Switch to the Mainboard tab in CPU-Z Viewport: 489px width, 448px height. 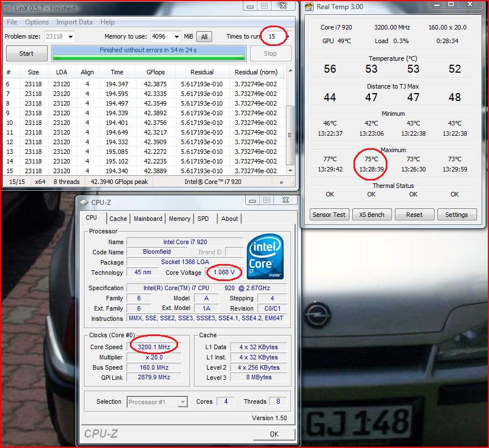pos(148,219)
